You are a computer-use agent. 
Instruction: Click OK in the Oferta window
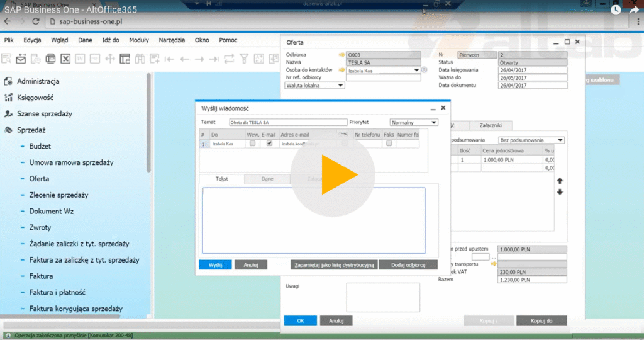point(300,320)
